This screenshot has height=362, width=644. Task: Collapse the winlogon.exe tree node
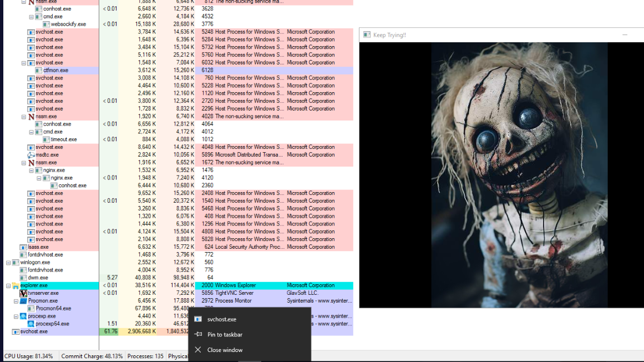tap(8, 262)
